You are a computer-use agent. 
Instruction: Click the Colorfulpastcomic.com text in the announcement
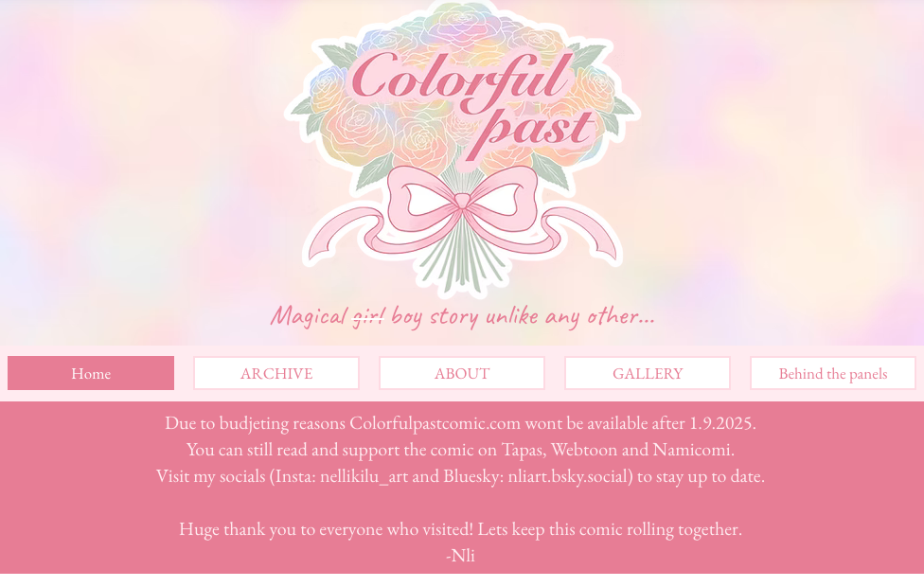click(x=435, y=423)
